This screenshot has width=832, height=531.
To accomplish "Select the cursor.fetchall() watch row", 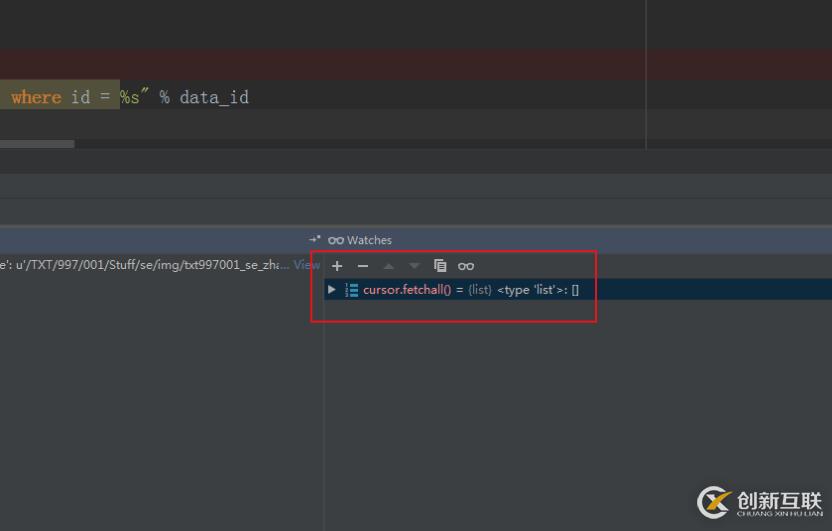I will click(x=578, y=290).
